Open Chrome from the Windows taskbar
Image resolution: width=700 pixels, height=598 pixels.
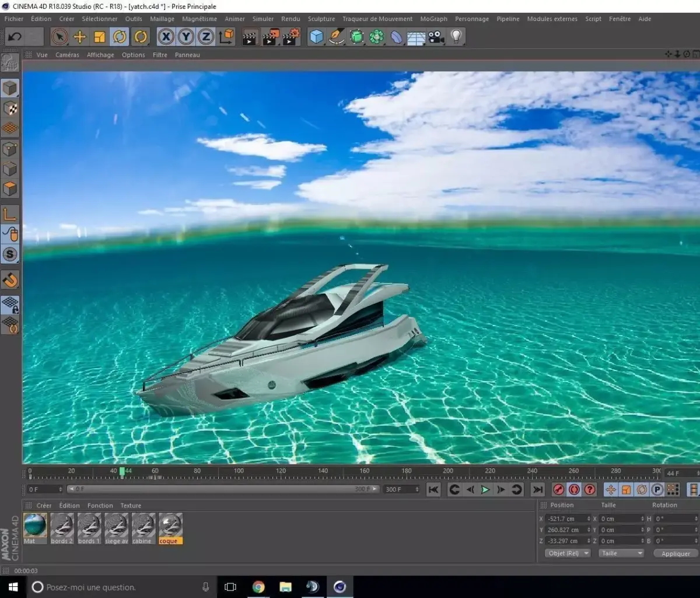pos(258,587)
